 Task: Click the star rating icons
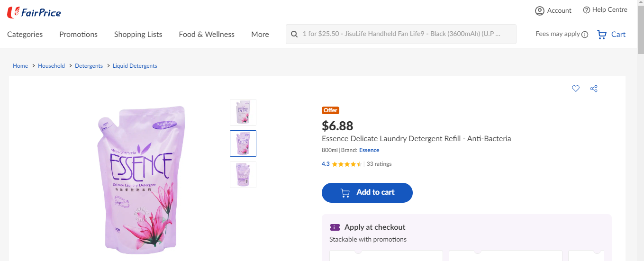pos(347,164)
